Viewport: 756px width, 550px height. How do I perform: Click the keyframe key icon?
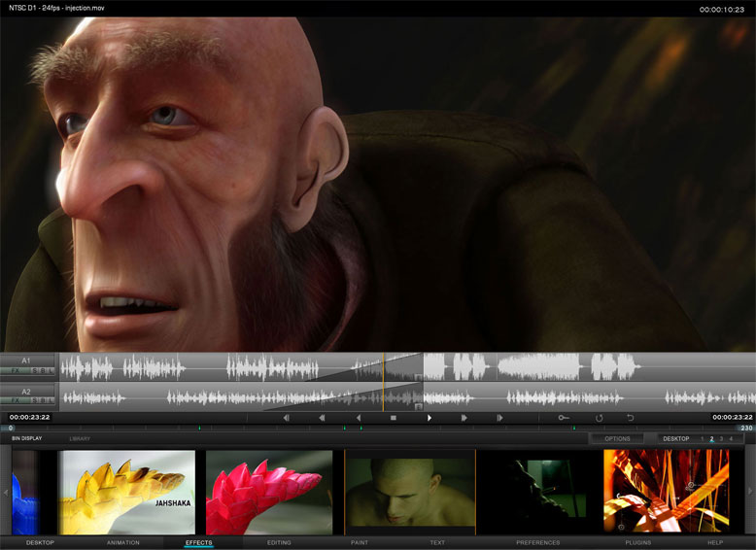click(x=564, y=418)
